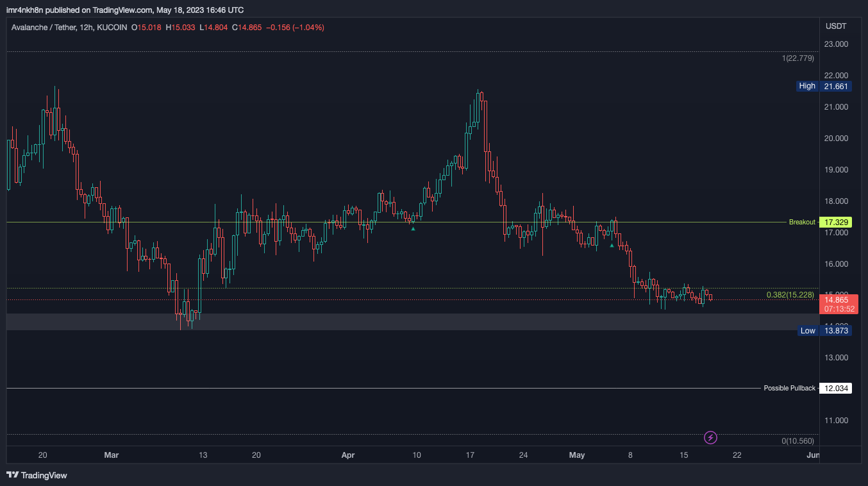The image size is (868, 486).
Task: Click the open value O15.018
Action: (x=147, y=28)
